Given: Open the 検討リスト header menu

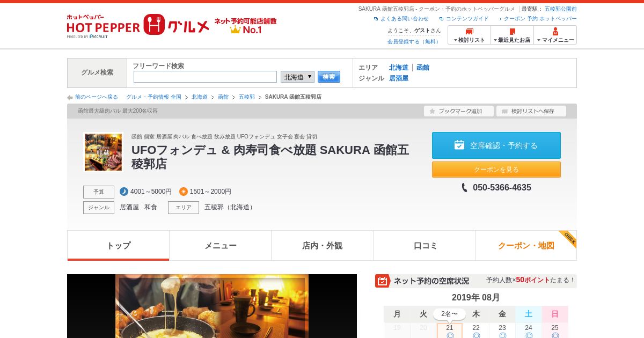Looking at the screenshot, I should tap(469, 35).
